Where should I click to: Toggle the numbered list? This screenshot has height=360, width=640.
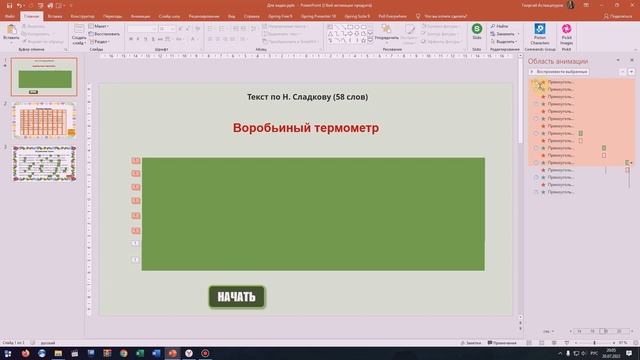222,29
